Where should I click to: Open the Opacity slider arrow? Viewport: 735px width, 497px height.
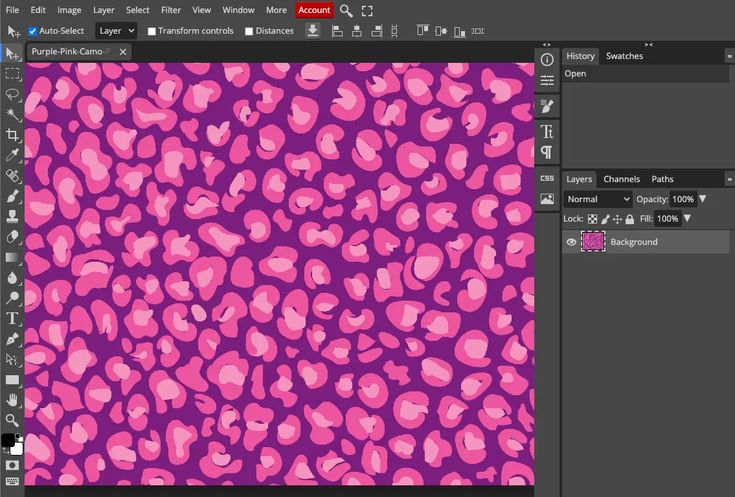[703, 199]
